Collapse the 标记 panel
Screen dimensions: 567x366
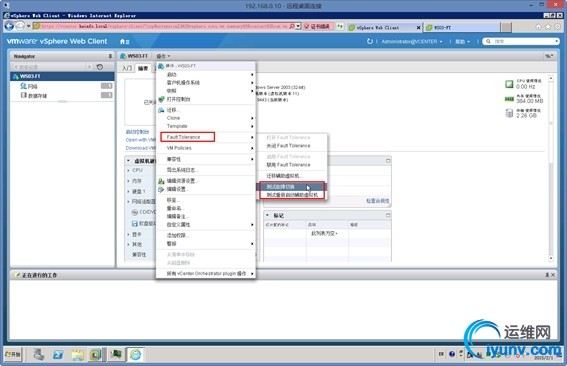(267, 216)
